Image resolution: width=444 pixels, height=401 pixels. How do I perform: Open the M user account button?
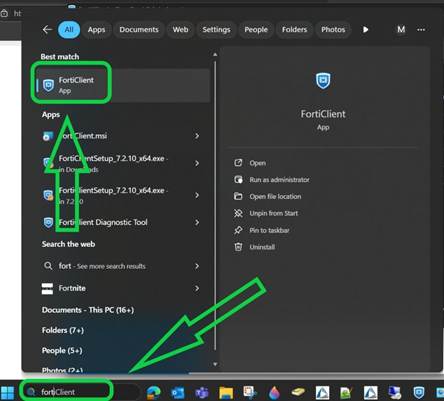pyautogui.click(x=401, y=30)
